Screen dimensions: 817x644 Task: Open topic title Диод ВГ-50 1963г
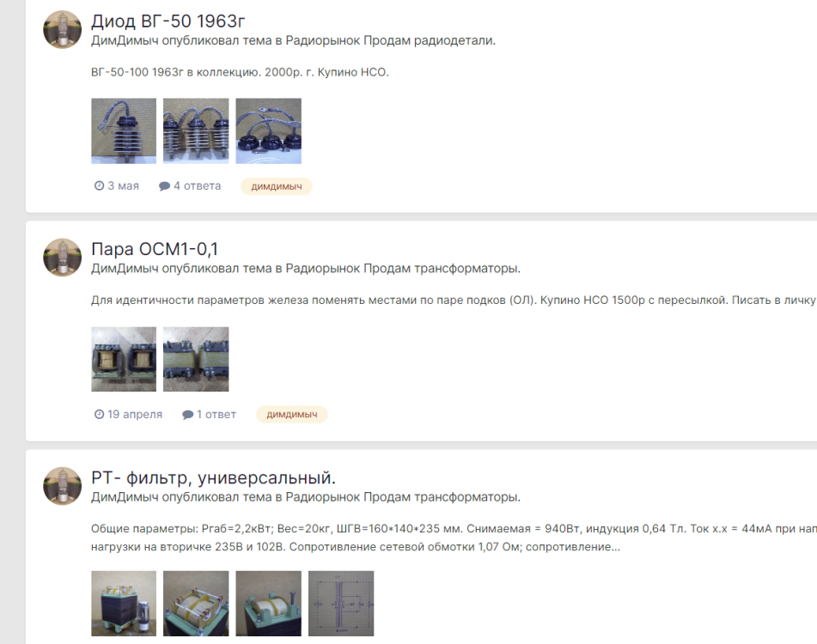click(168, 21)
